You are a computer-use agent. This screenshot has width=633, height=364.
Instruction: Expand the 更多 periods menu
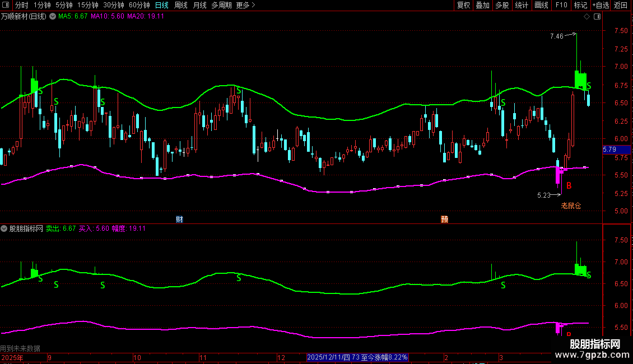pyautogui.click(x=245, y=5)
